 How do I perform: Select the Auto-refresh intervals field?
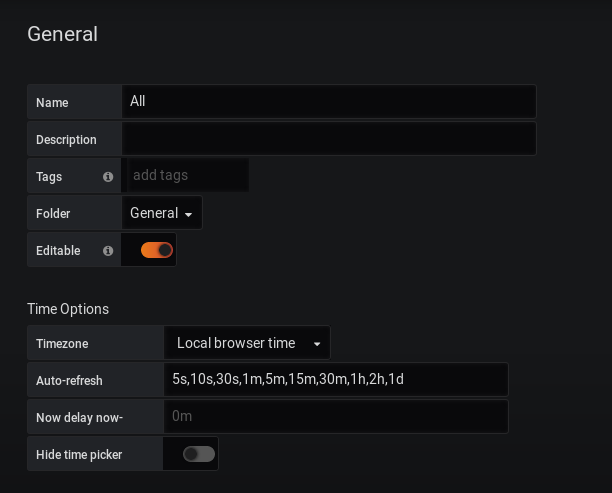tap(336, 380)
